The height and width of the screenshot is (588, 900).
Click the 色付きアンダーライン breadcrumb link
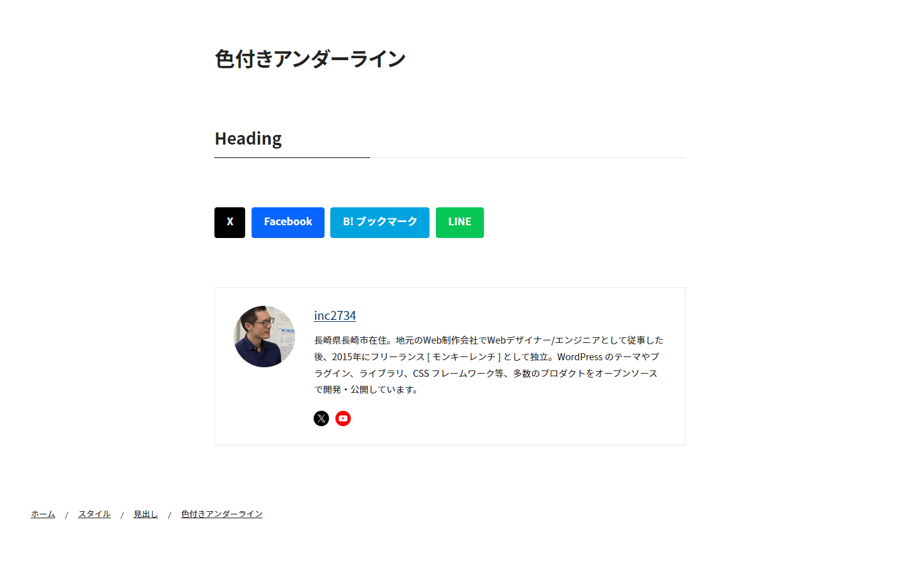(x=221, y=514)
